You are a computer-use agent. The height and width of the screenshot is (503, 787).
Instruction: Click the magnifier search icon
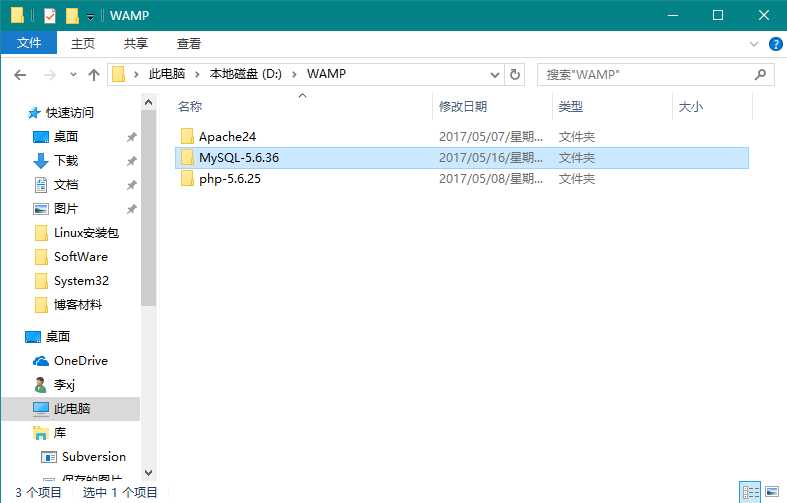(760, 75)
